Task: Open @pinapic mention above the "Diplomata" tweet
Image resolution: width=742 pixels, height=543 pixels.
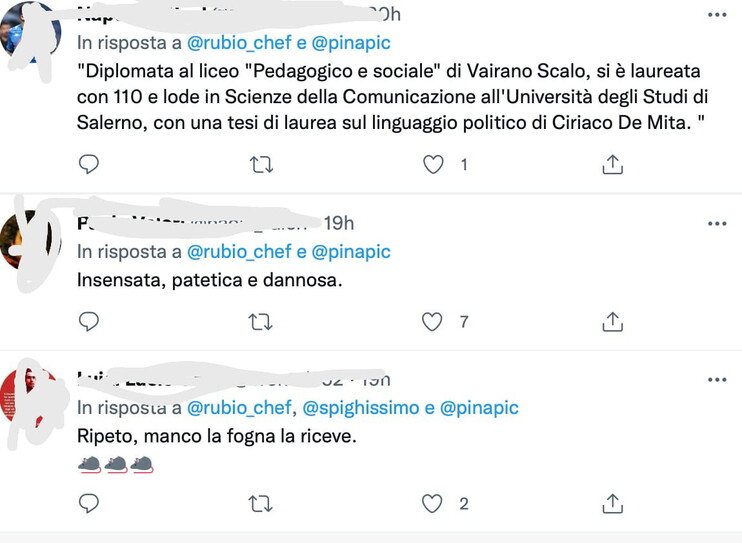Action: tap(351, 43)
